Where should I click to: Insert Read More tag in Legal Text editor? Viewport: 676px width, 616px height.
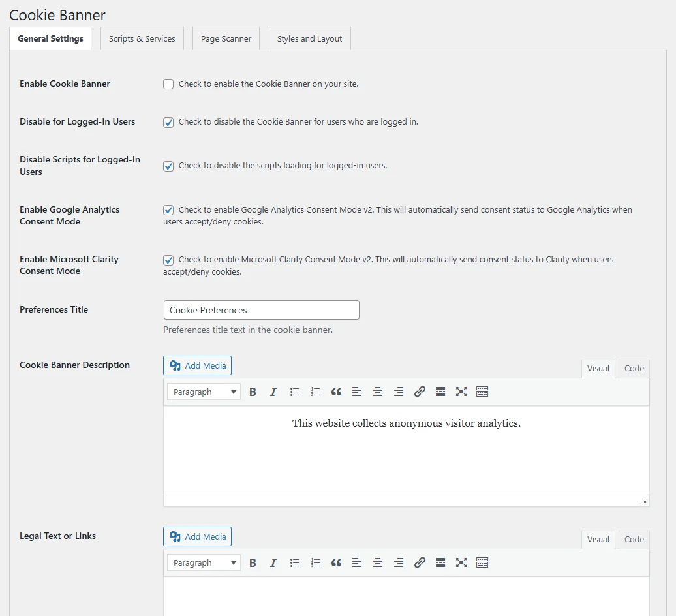[440, 563]
